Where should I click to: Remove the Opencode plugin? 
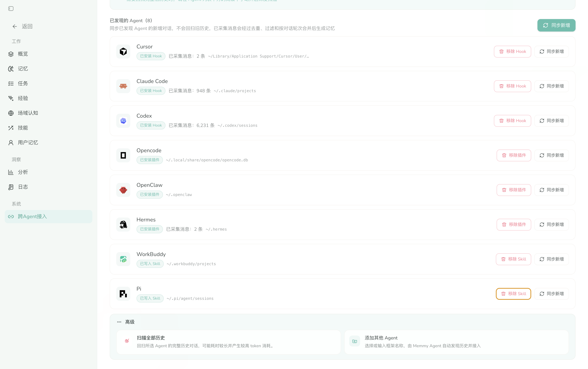[514, 156]
